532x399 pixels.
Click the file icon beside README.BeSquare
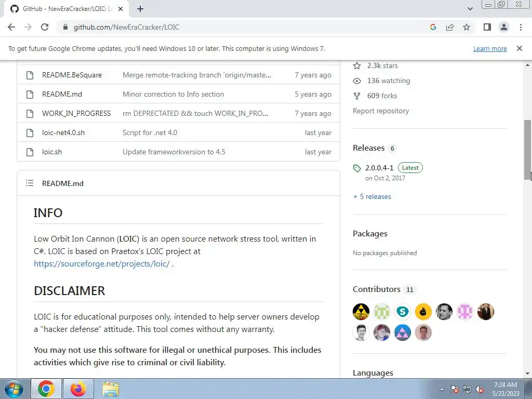(x=30, y=75)
